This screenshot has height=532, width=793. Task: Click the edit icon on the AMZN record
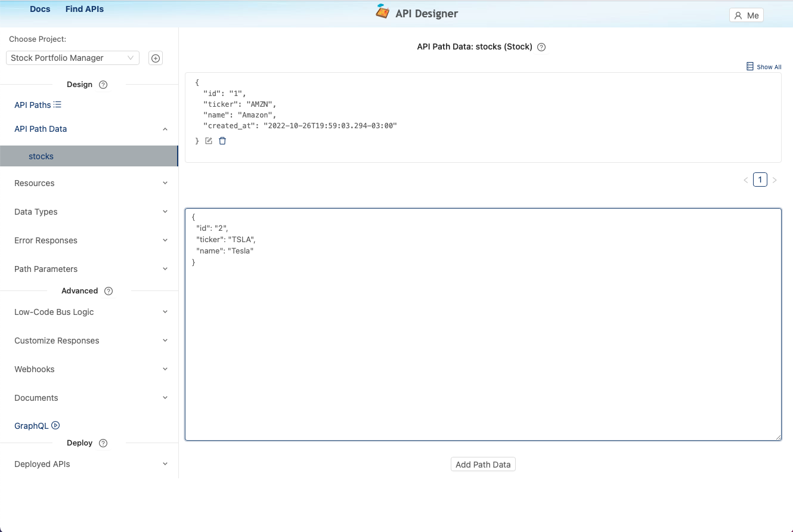208,140
